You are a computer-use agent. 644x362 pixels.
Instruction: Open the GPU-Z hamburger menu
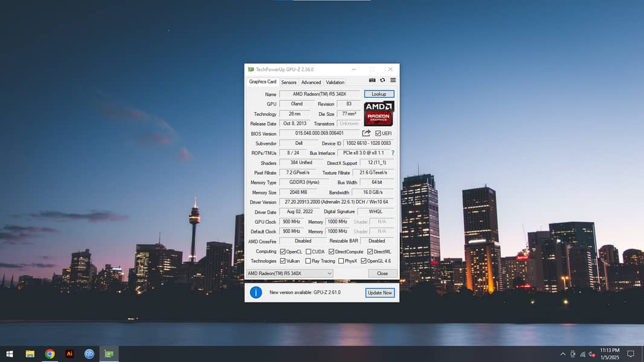(393, 80)
